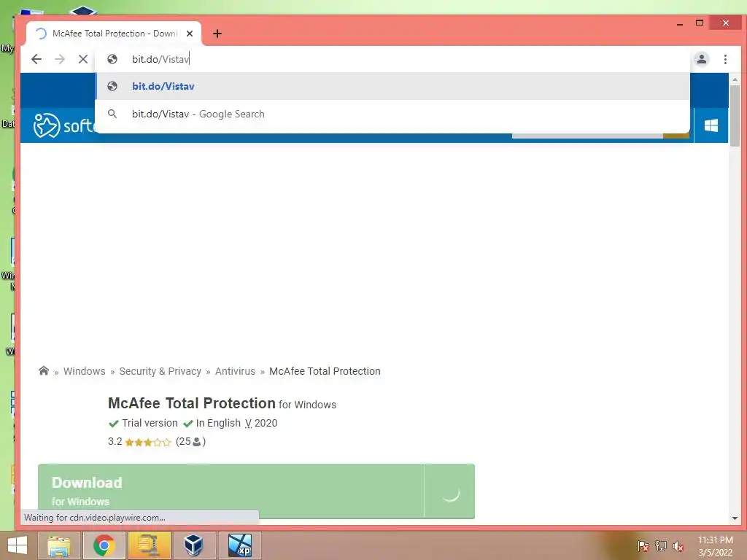Open the Security & Privacy breadcrumb link
747x560 pixels.
[x=160, y=371]
